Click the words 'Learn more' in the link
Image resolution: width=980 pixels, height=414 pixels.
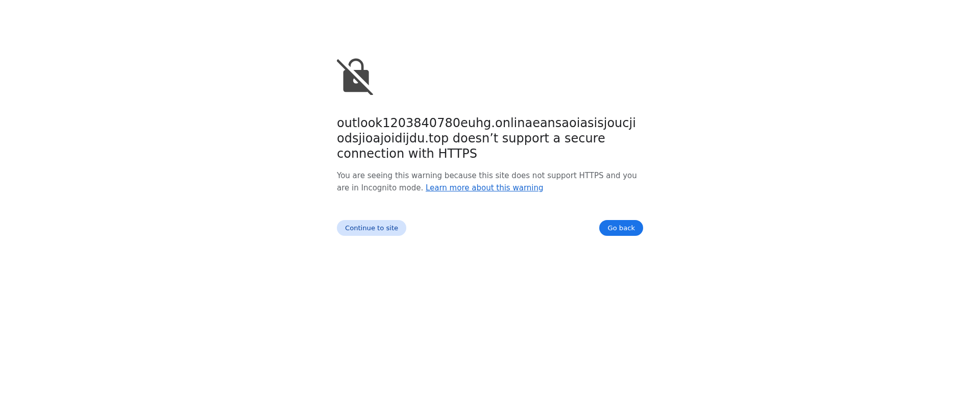tap(447, 188)
